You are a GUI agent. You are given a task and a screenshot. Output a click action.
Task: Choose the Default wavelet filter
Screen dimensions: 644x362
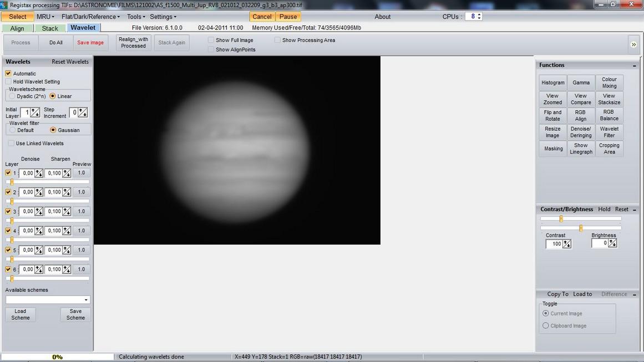click(x=12, y=130)
